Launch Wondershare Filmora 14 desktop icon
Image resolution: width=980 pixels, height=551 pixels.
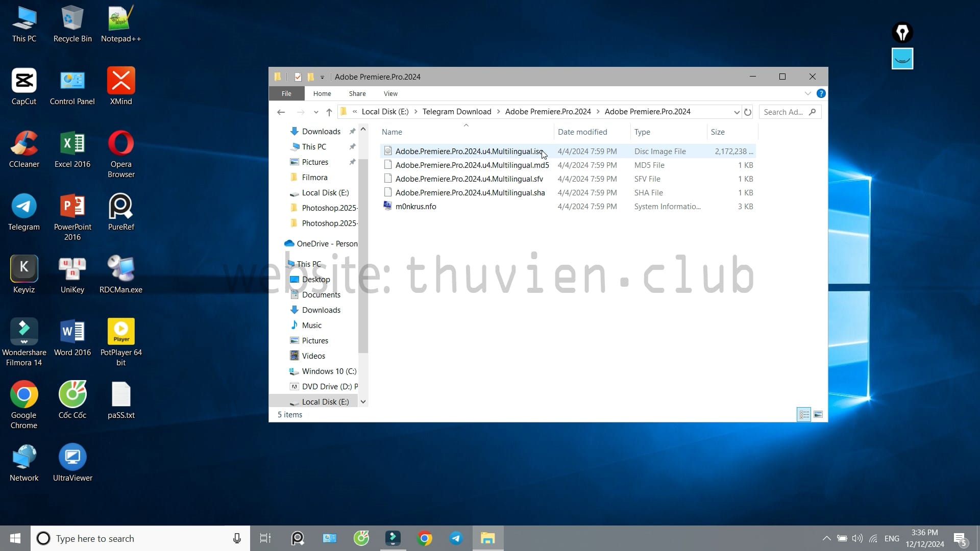pyautogui.click(x=24, y=342)
